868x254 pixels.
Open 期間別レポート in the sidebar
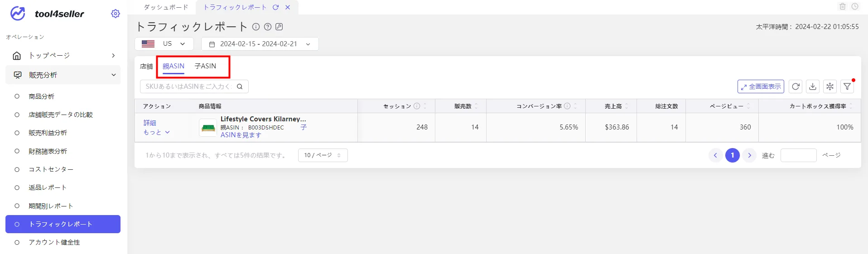pos(51,206)
